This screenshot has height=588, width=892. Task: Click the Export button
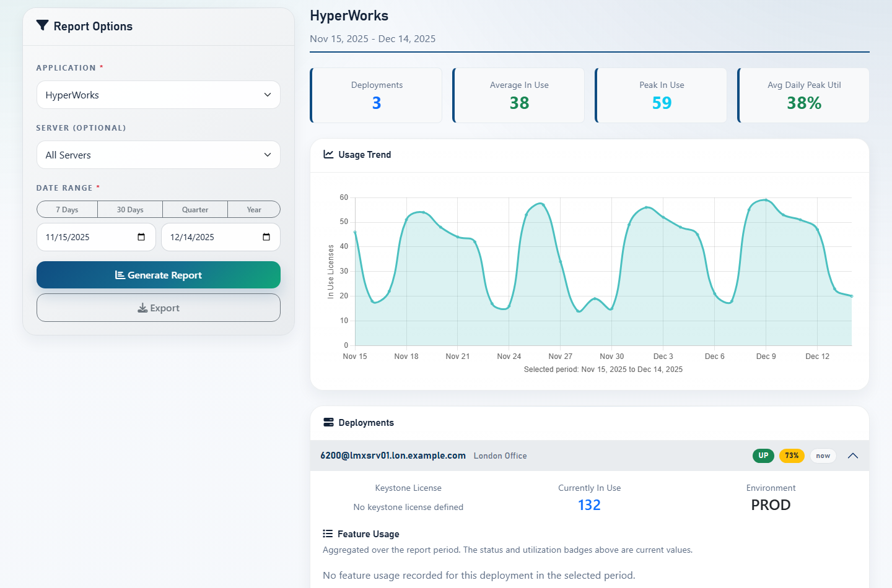[x=159, y=308]
